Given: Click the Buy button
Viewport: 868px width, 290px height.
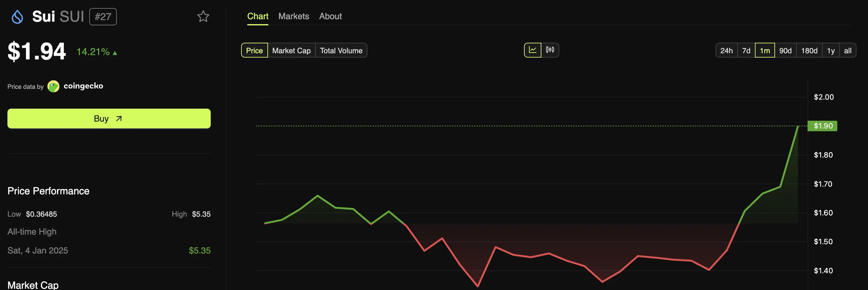Looking at the screenshot, I should [108, 119].
